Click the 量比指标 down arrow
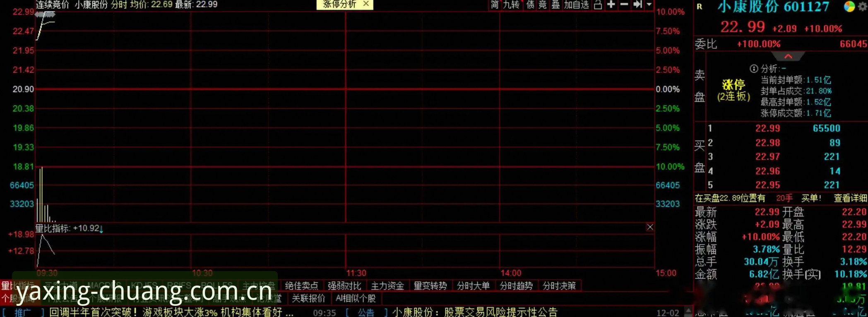This screenshot has width=868, height=317. 101,229
